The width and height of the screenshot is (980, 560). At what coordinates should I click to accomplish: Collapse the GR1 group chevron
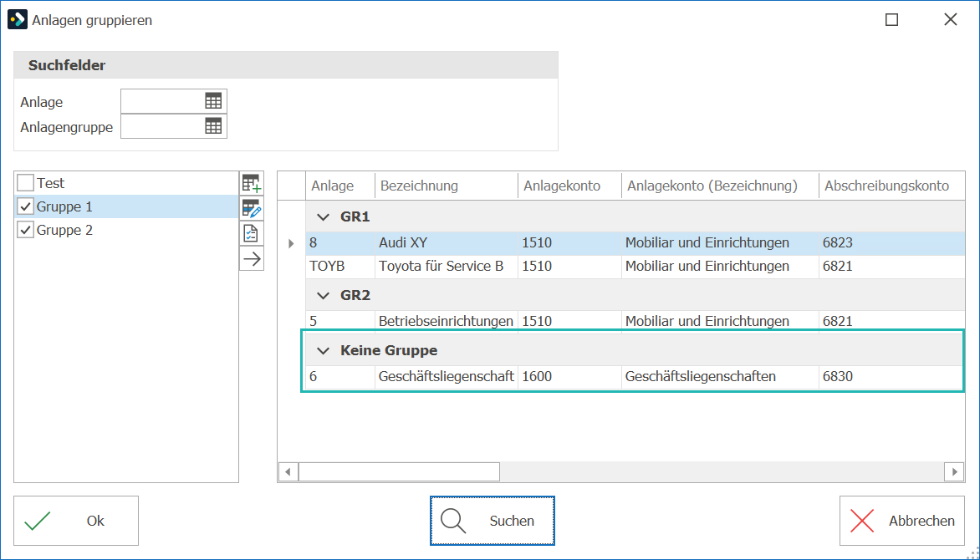point(323,217)
